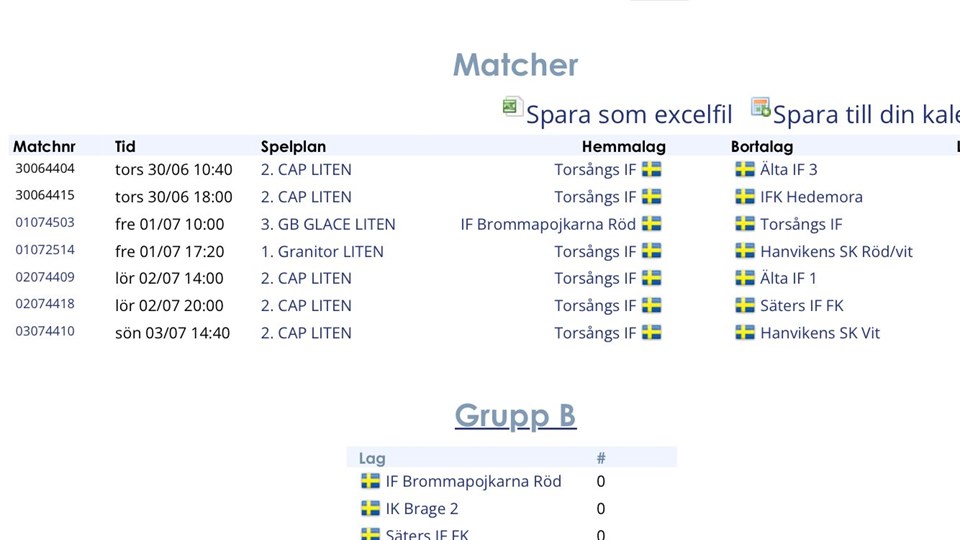Open Spara som excelfil link
The height and width of the screenshot is (540, 960).
629,114
